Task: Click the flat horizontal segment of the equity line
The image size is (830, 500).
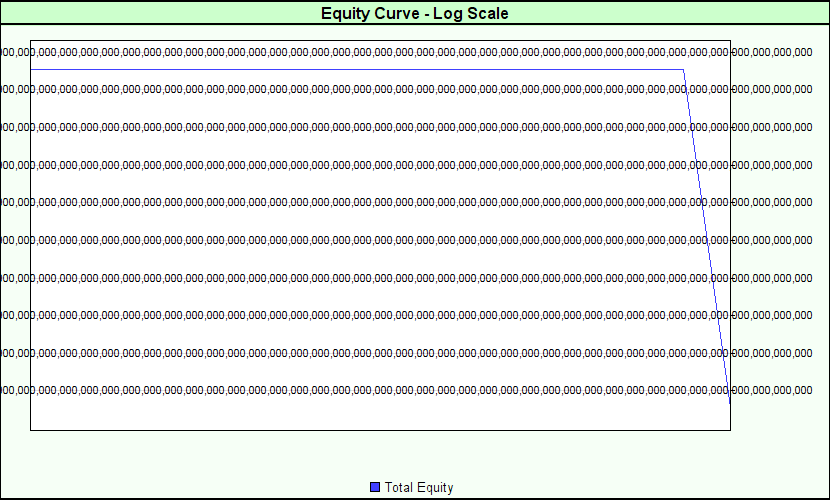Action: [350, 70]
